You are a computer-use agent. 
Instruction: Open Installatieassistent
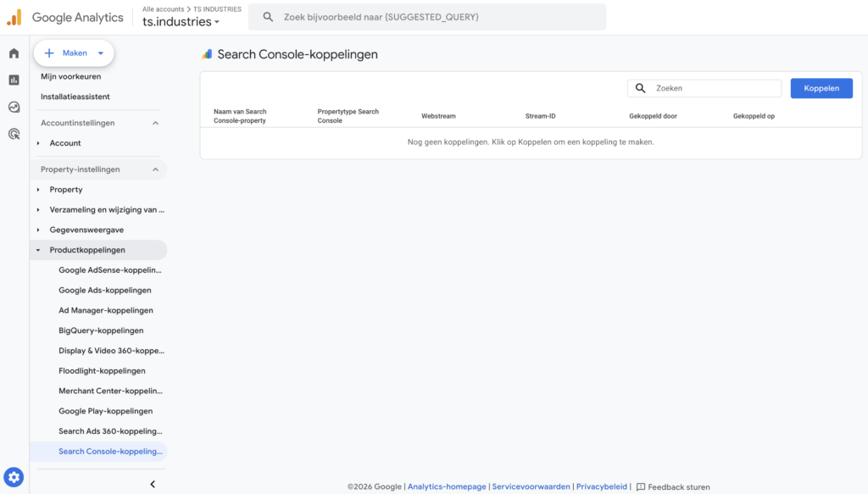[75, 97]
